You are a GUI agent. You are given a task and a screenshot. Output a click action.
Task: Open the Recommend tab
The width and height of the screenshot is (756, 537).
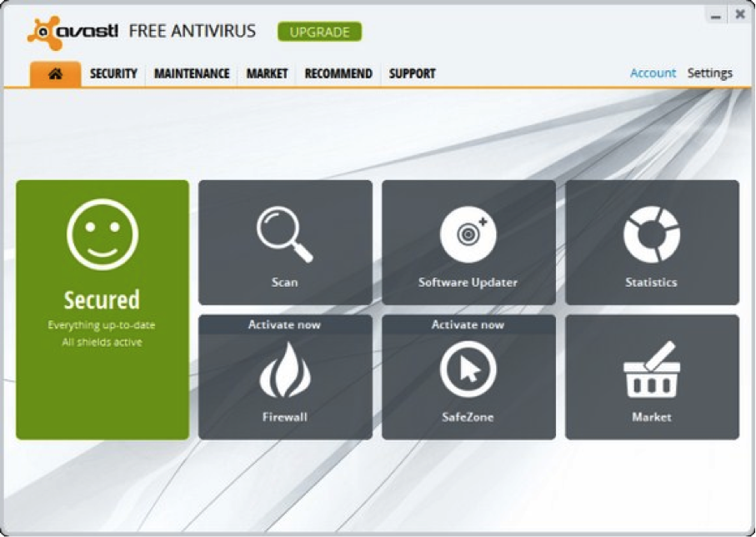pos(338,73)
